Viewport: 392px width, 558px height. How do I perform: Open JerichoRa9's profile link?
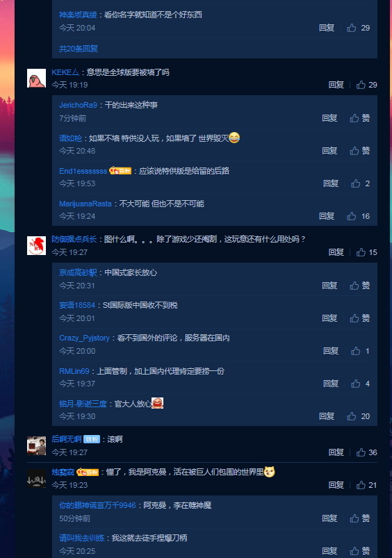point(78,105)
